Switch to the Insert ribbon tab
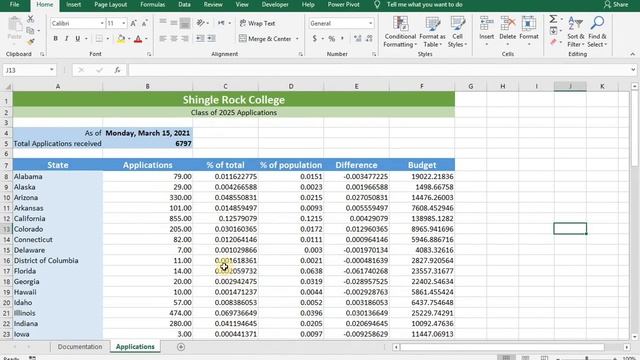This screenshot has width=640, height=360. click(x=73, y=4)
